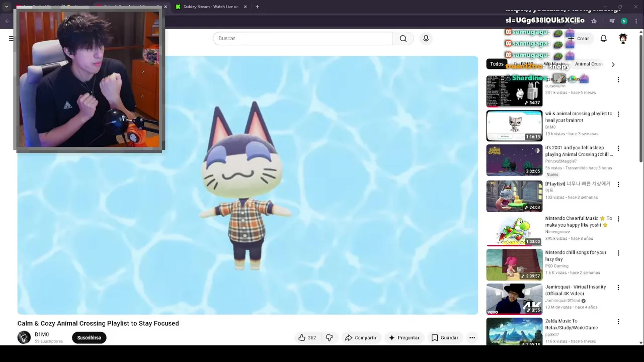The image size is (644, 362).
Task: Open the 54:37 cursewurm video thumbnail
Action: [x=514, y=91]
